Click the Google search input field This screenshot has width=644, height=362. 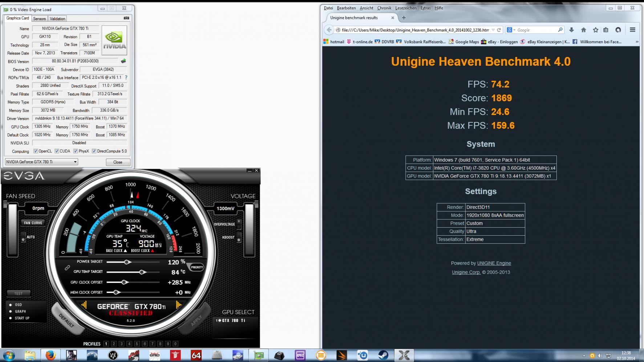536,30
